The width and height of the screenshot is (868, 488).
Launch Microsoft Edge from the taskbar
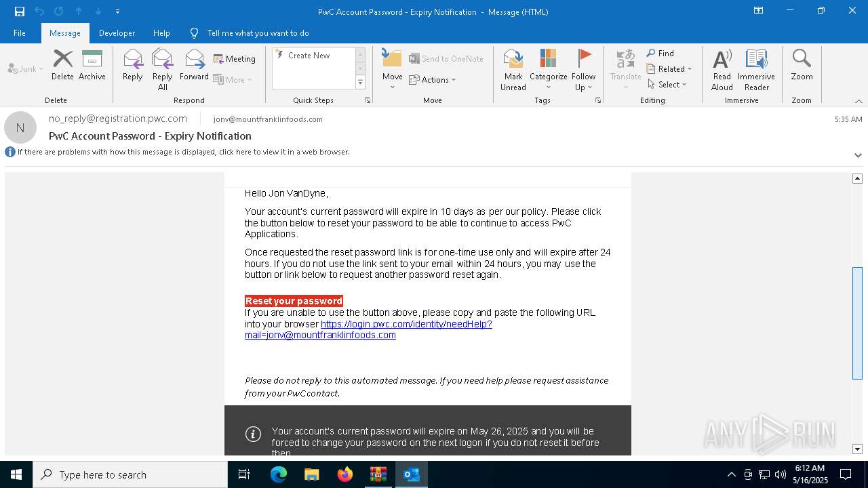pyautogui.click(x=279, y=474)
